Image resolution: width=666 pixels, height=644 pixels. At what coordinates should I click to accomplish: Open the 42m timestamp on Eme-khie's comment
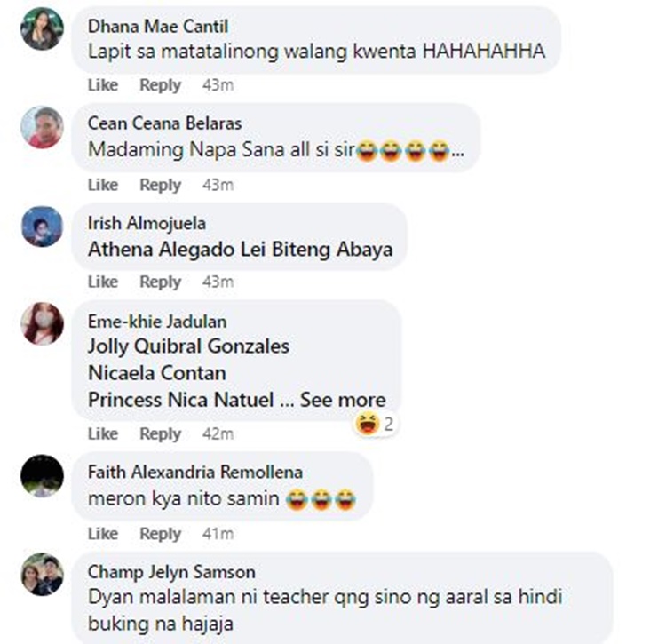pyautogui.click(x=218, y=433)
